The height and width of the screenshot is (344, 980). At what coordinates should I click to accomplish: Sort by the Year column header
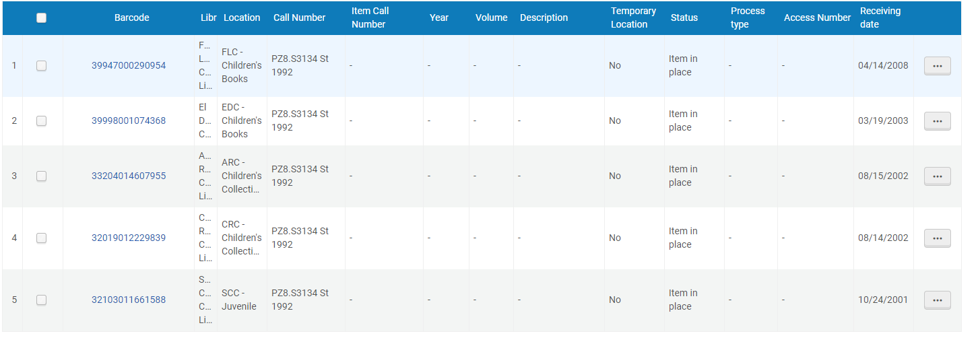[x=439, y=18]
